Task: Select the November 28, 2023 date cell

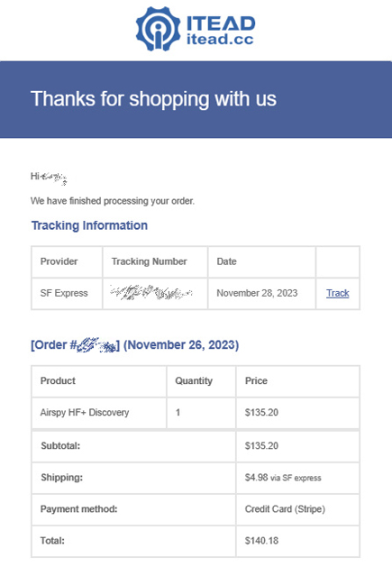Action: 261,294
